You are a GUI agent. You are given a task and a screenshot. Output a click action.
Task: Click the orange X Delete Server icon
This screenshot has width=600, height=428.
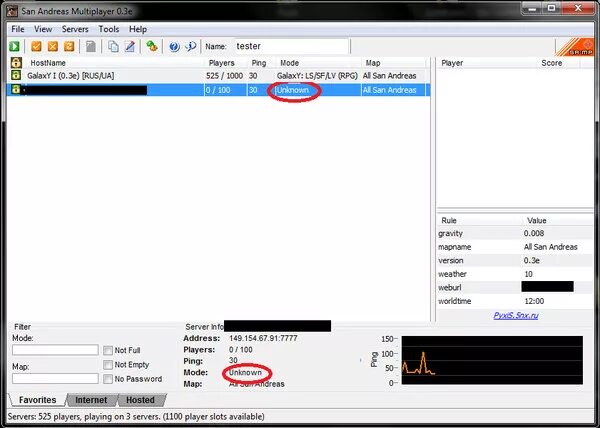tap(52, 46)
